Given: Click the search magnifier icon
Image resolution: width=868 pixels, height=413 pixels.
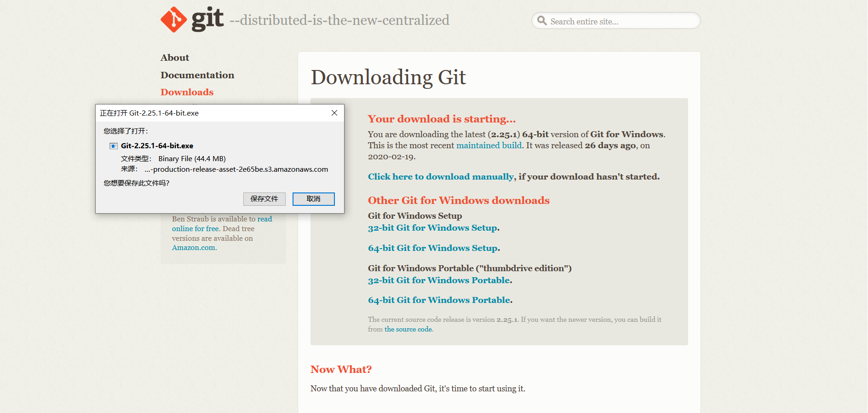Looking at the screenshot, I should [542, 21].
